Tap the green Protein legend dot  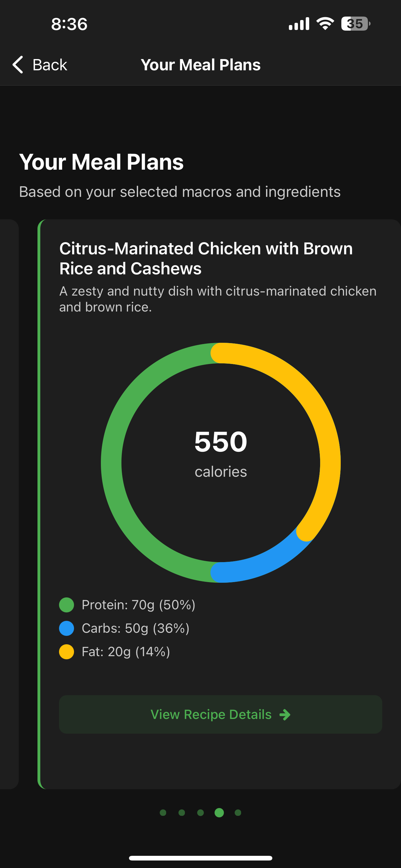67,605
